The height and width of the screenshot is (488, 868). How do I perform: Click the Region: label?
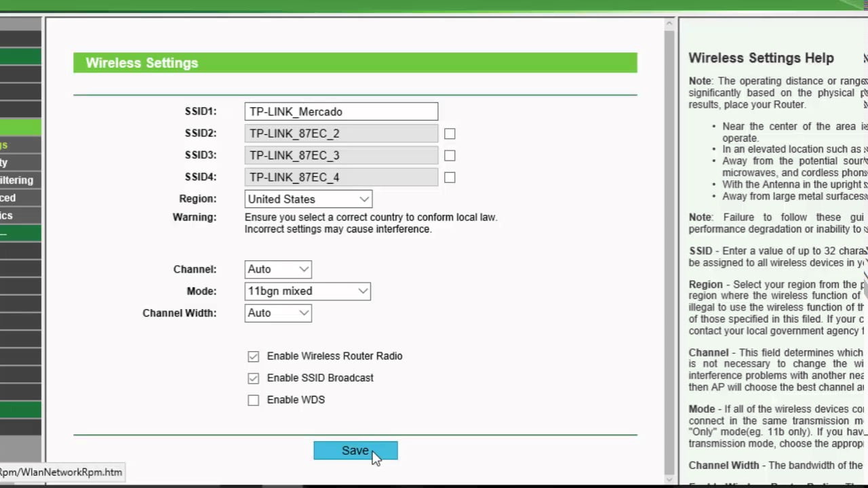pos(198,199)
